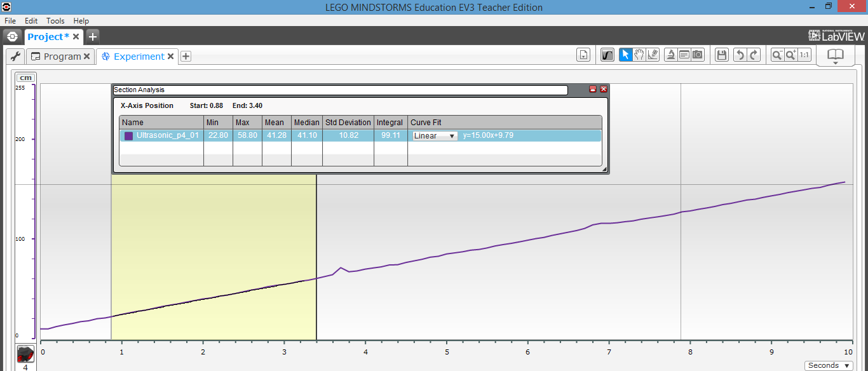Click the Median column header

pyautogui.click(x=306, y=122)
